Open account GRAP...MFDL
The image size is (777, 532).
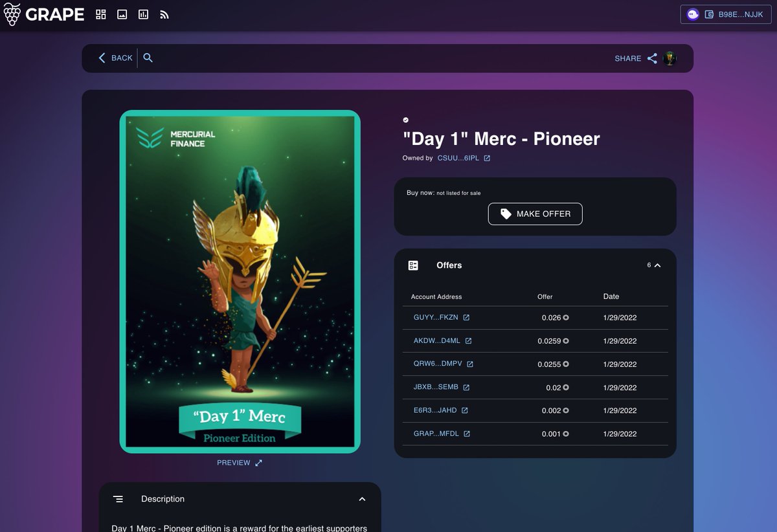tap(436, 434)
